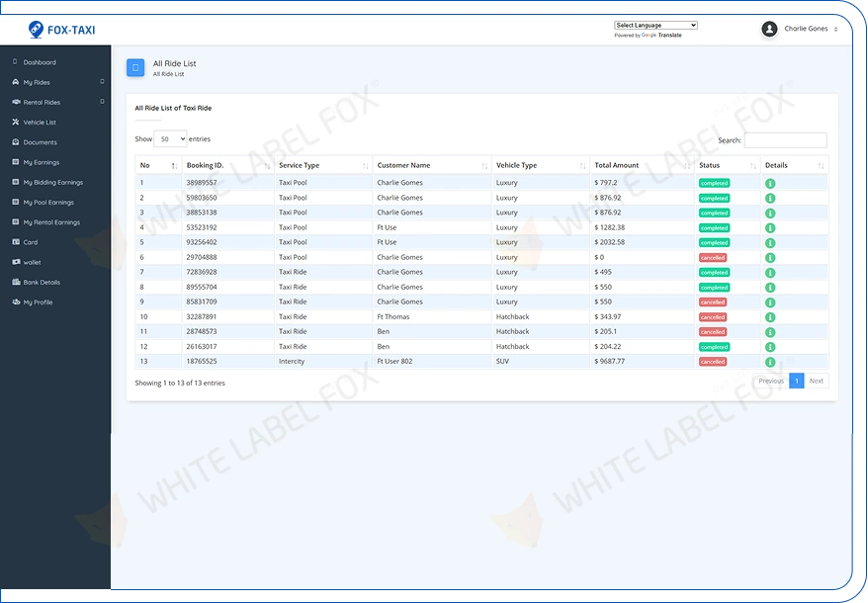Sort table by Total Amount column

pos(643,165)
